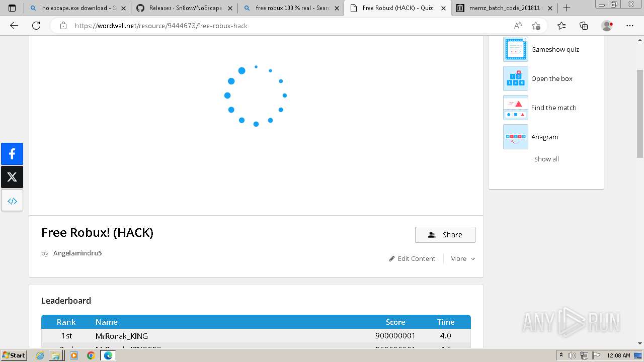Click the Share button
The height and width of the screenshot is (362, 644).
tap(445, 235)
